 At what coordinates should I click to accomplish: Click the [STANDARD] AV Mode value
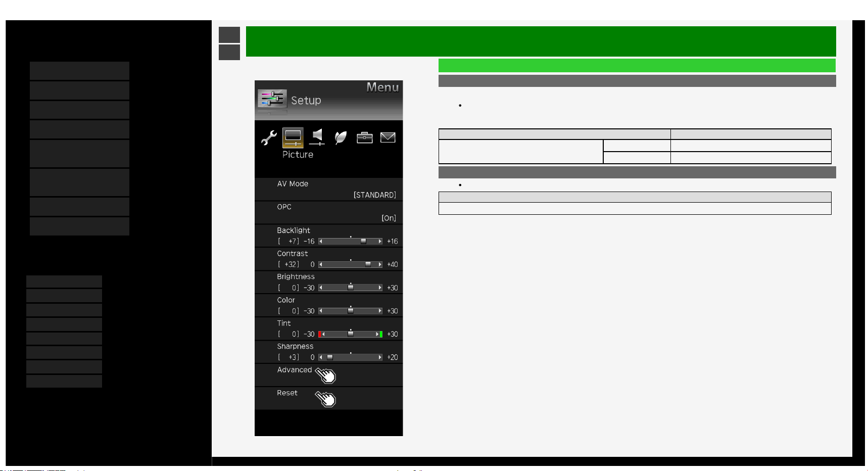click(375, 195)
